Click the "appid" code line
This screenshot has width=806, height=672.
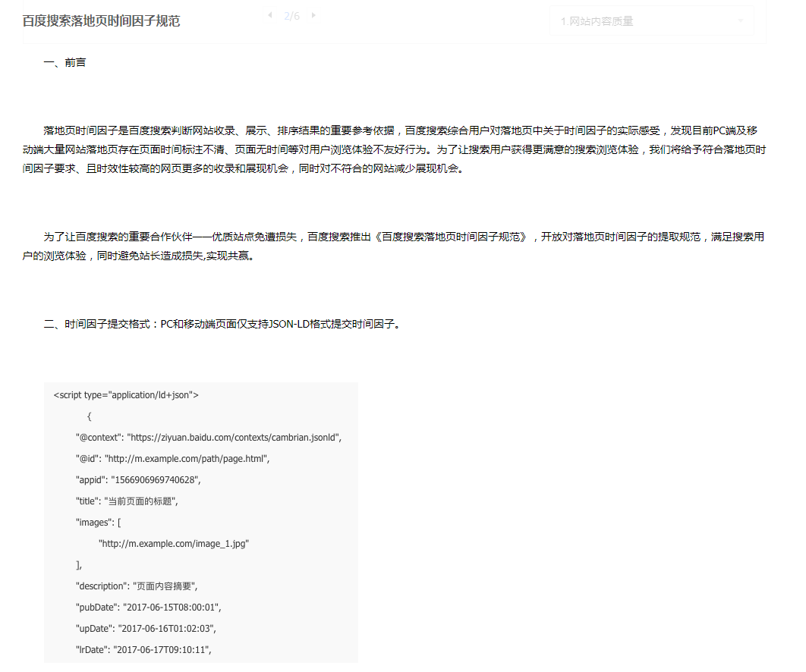(138, 480)
